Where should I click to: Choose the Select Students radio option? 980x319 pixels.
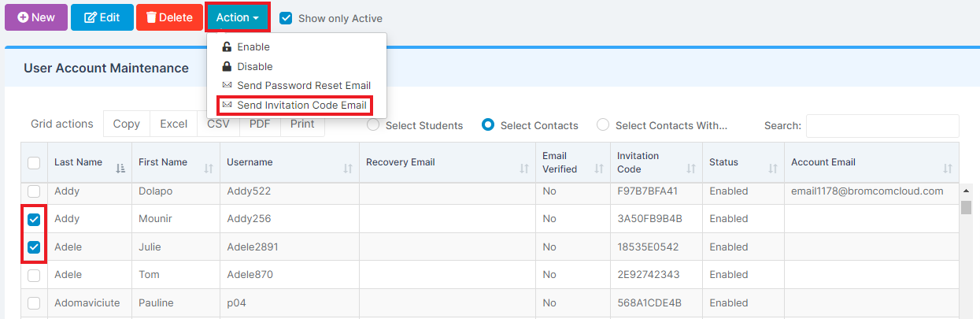point(373,125)
